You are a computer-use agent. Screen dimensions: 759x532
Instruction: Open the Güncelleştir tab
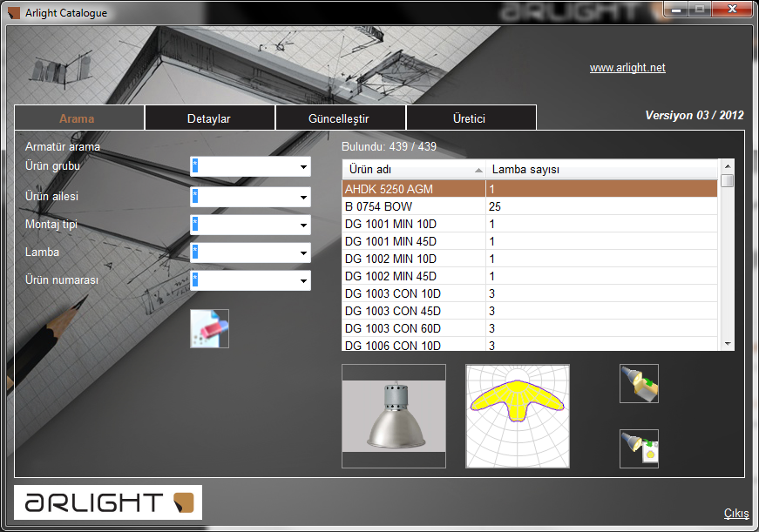coord(341,118)
